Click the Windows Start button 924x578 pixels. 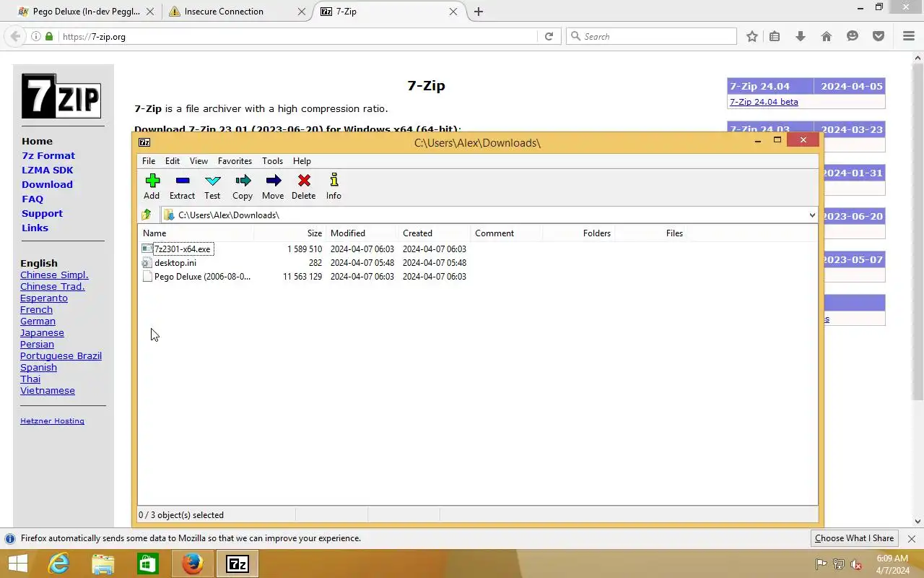point(17,564)
